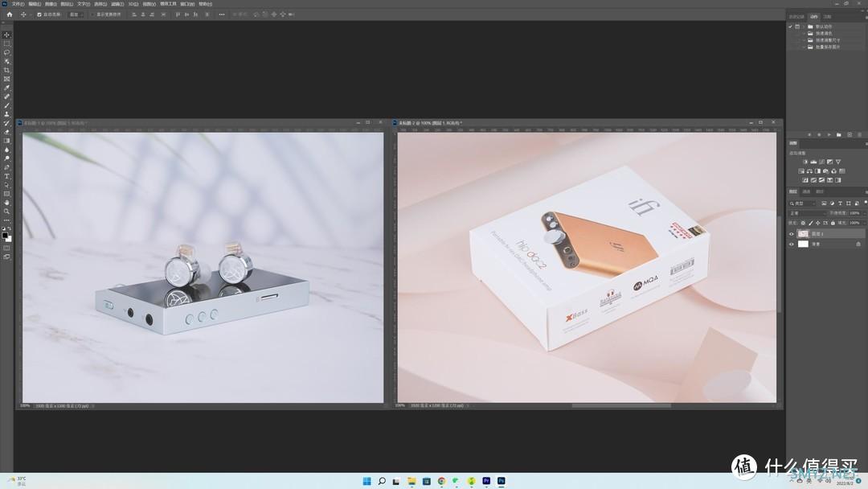This screenshot has height=489, width=868.
Task: Select the Clone Stamp tool
Action: (x=6, y=115)
